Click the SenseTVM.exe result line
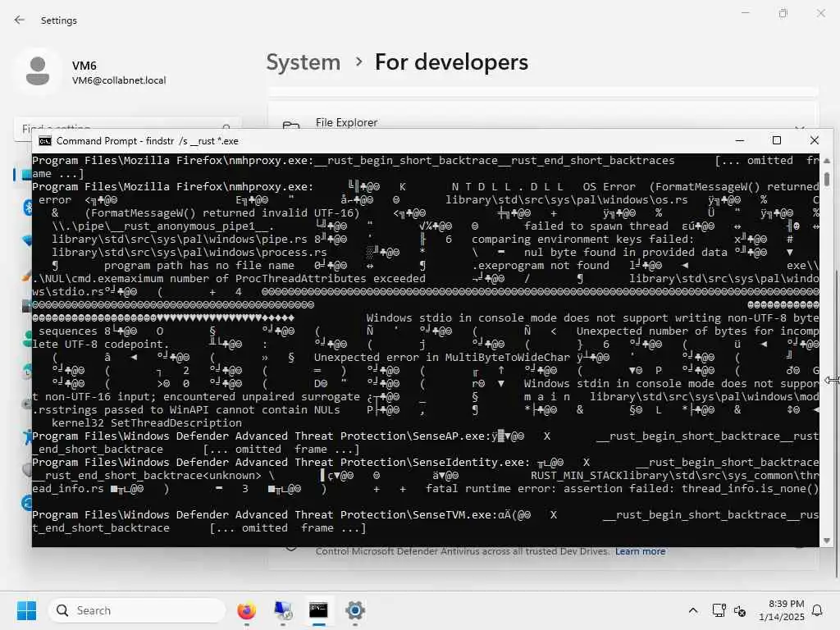The height and width of the screenshot is (630, 840). [426, 515]
